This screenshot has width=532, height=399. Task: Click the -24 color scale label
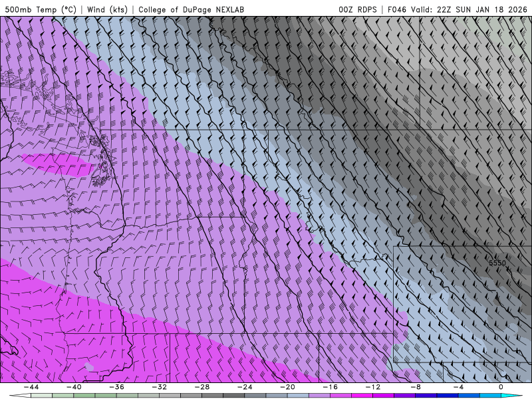click(x=245, y=387)
